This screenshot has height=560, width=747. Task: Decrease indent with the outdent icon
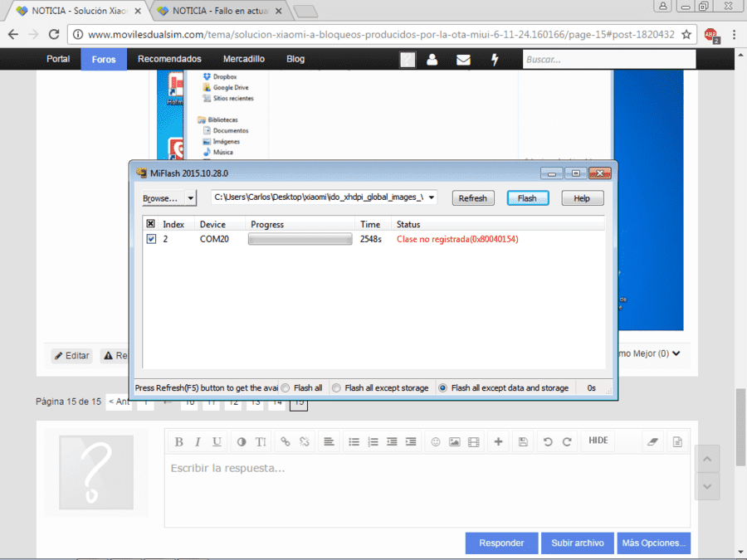pos(392,442)
